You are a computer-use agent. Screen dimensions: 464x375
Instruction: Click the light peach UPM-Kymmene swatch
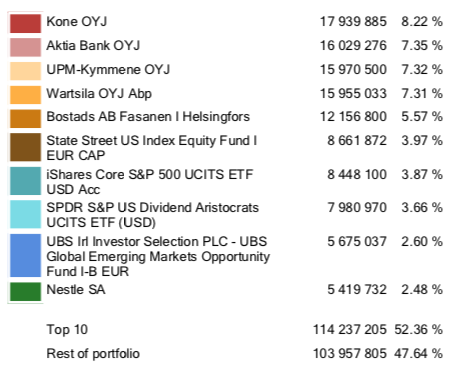25,71
